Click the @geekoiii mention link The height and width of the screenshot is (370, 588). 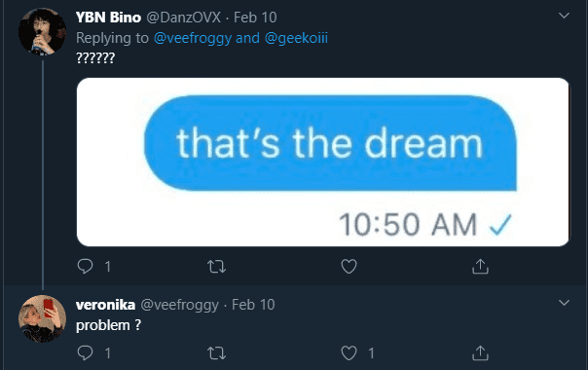point(296,38)
